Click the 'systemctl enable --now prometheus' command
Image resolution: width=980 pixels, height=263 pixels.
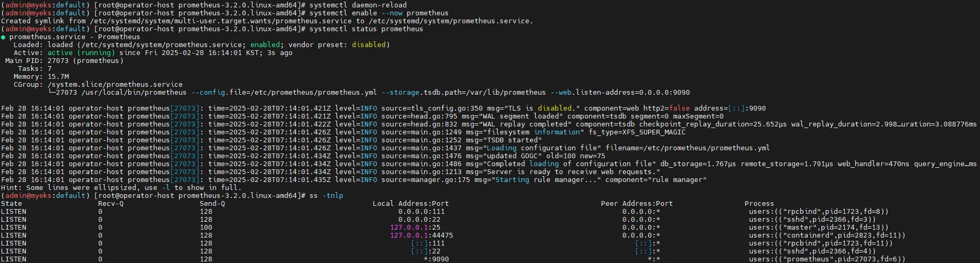tap(379, 13)
